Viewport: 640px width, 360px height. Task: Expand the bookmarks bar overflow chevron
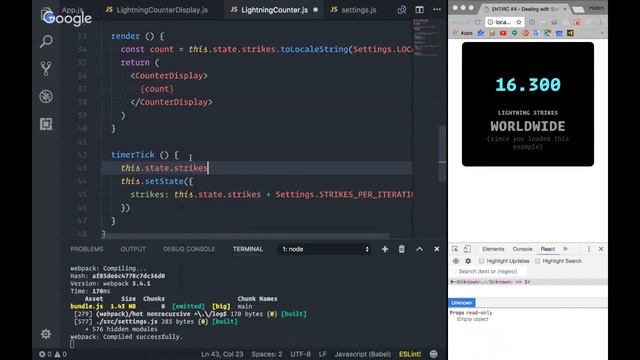pos(601,33)
